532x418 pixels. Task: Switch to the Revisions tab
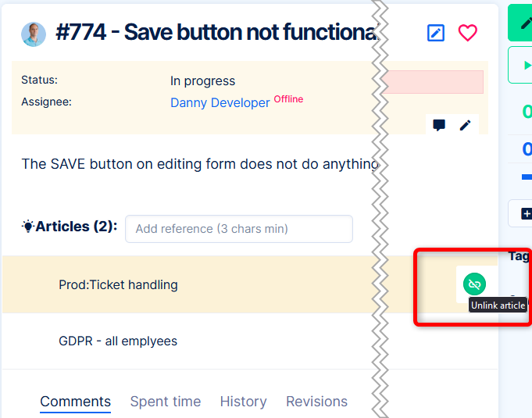316,402
